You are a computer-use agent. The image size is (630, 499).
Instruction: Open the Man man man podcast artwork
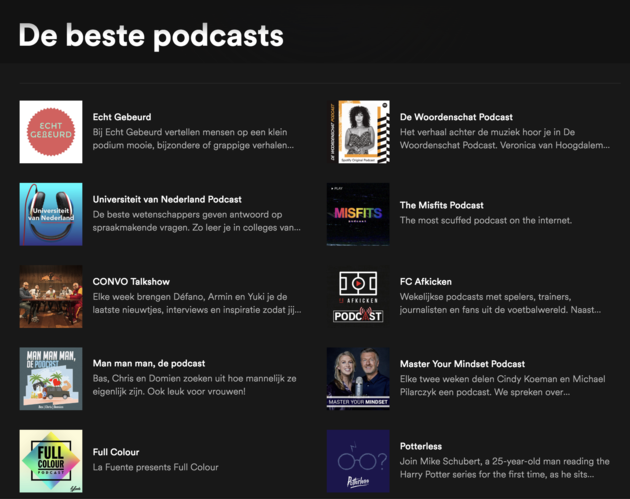point(51,379)
